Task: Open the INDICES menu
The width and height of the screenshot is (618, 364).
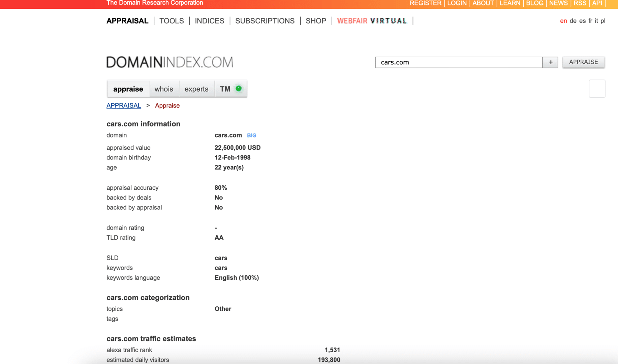Action: coord(209,21)
